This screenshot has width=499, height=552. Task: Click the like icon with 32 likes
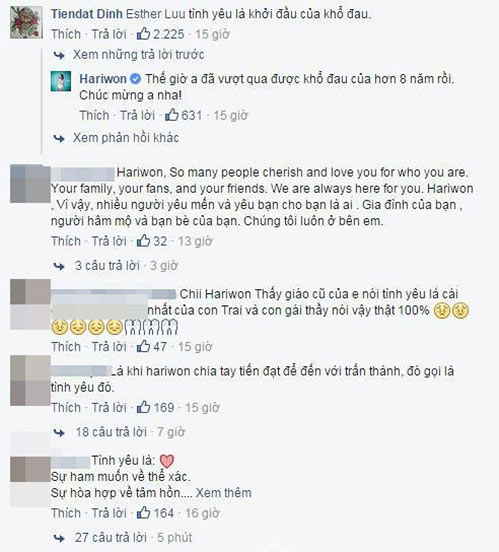pyautogui.click(x=143, y=241)
